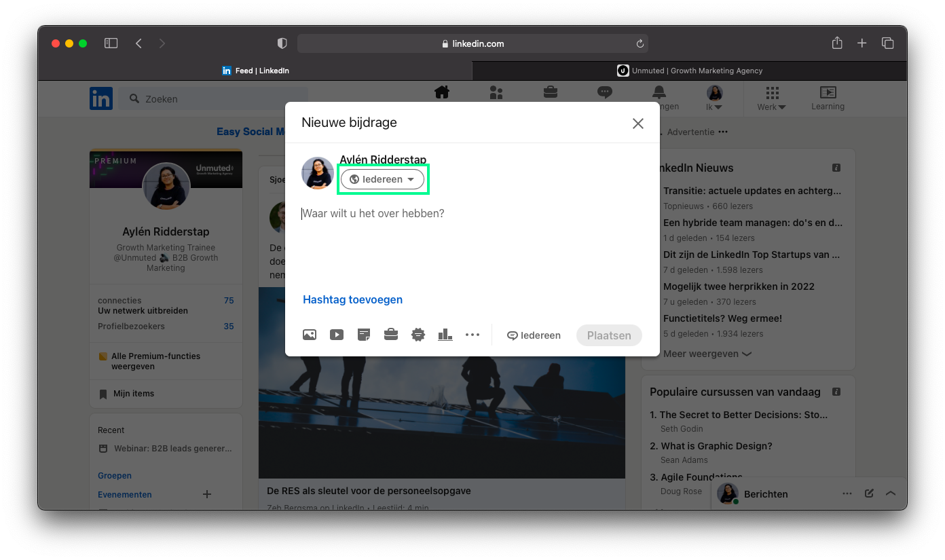The height and width of the screenshot is (560, 945).
Task: Reload the page in Safari
Action: (640, 43)
